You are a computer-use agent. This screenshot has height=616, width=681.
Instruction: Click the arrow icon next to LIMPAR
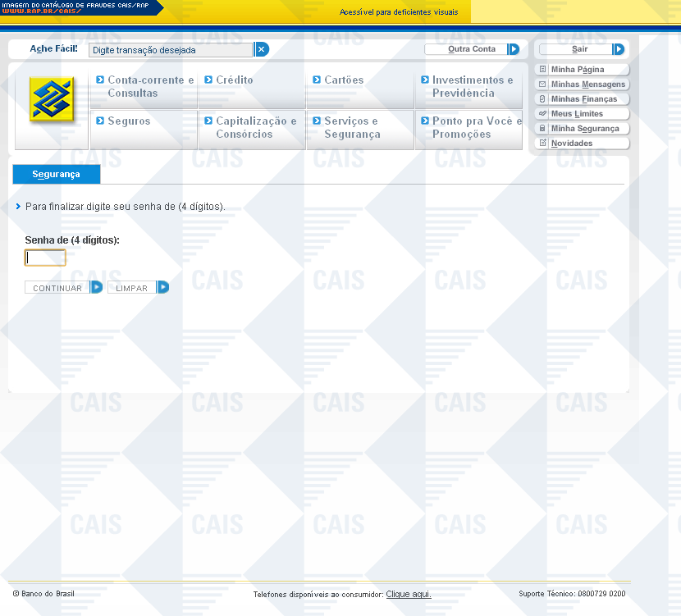(x=162, y=287)
